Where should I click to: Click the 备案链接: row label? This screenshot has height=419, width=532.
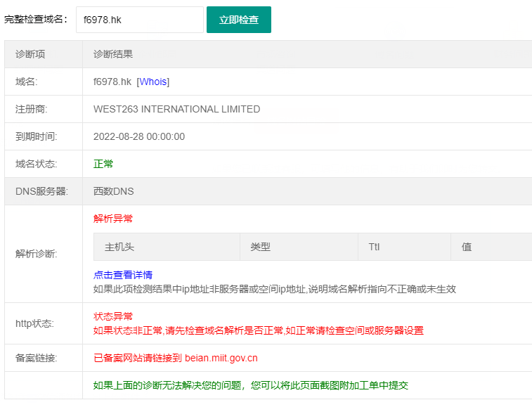click(x=37, y=358)
